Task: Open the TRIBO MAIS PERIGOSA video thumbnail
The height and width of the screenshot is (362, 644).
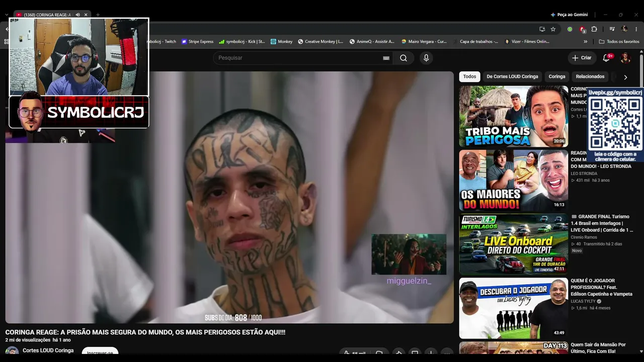Action: 514,116
